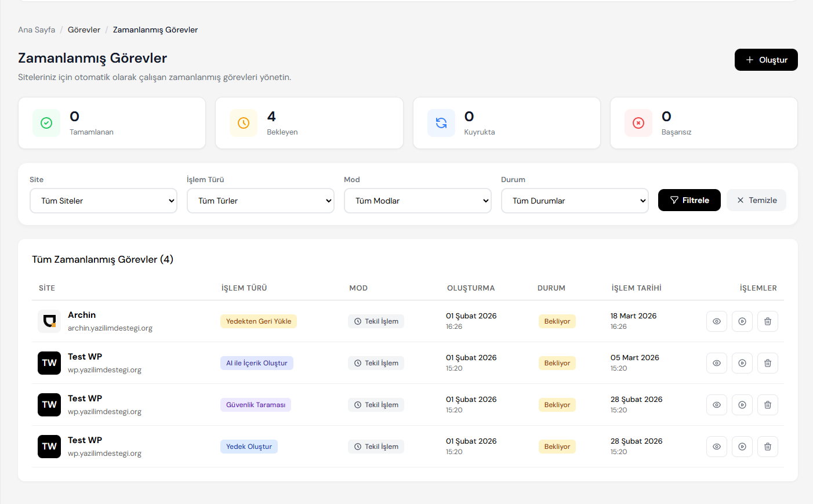Clear filters using Temizle
The image size is (813, 504).
click(756, 200)
